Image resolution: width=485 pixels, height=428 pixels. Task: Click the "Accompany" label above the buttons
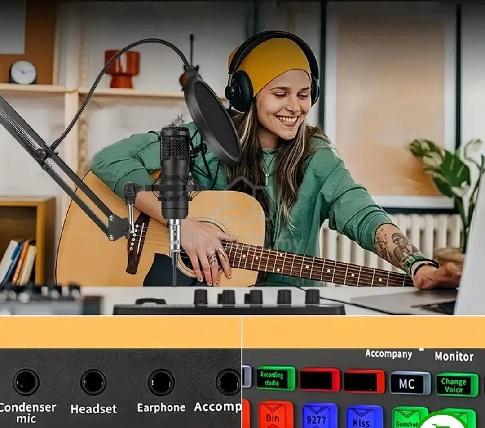point(389,354)
